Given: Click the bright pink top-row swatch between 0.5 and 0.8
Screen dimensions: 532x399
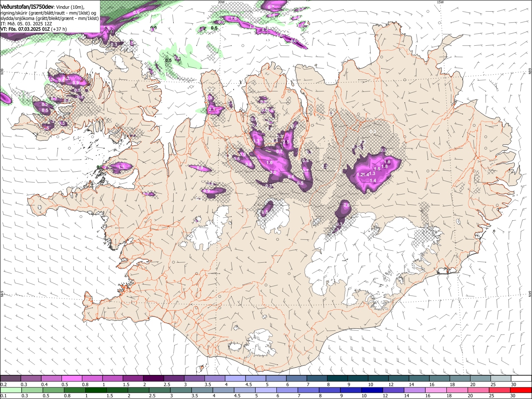Looking at the screenshot, I should point(72,379).
